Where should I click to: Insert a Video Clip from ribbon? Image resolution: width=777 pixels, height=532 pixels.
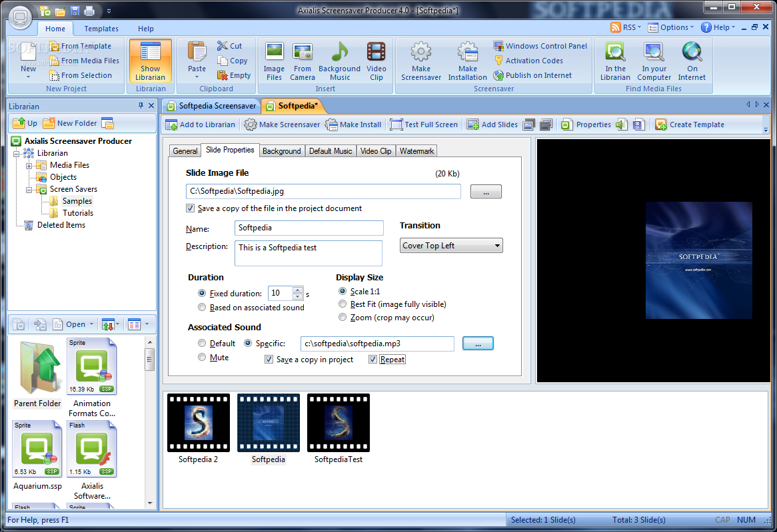pos(376,61)
